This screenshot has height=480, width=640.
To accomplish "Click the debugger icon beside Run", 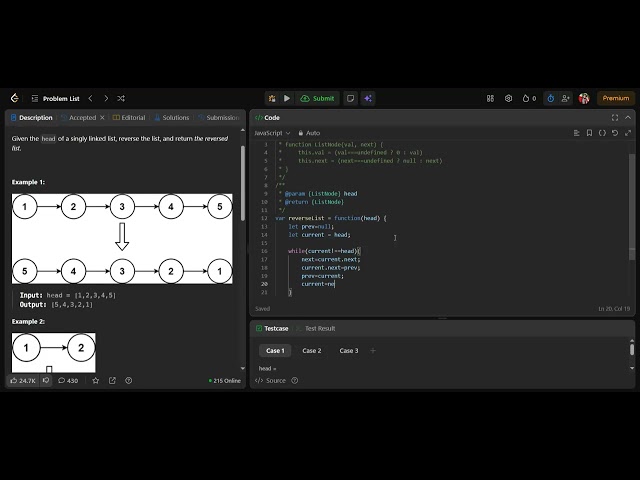I will click(272, 98).
